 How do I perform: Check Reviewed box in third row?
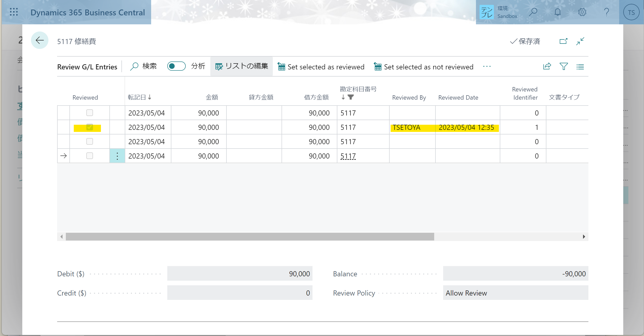[x=90, y=141]
